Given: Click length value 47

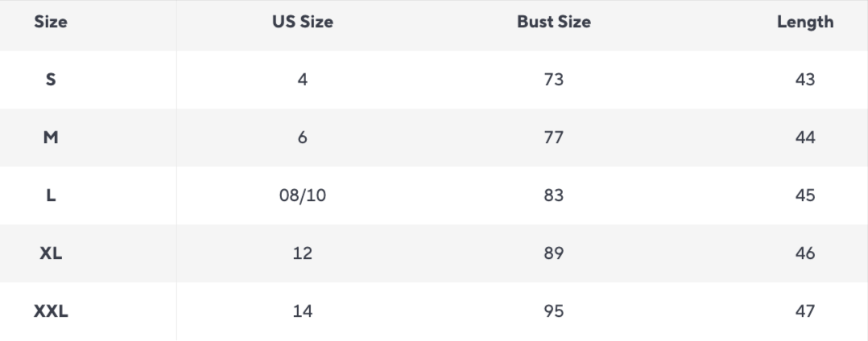Looking at the screenshot, I should (804, 312).
